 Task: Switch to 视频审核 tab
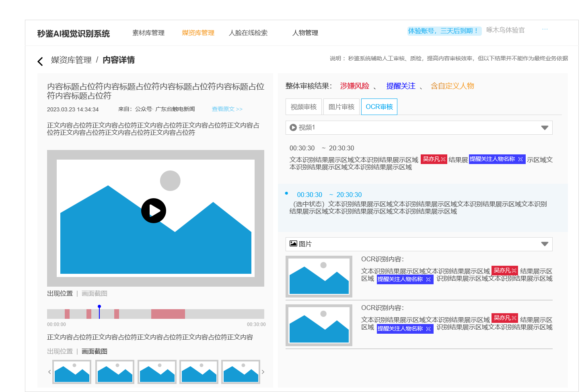(304, 107)
